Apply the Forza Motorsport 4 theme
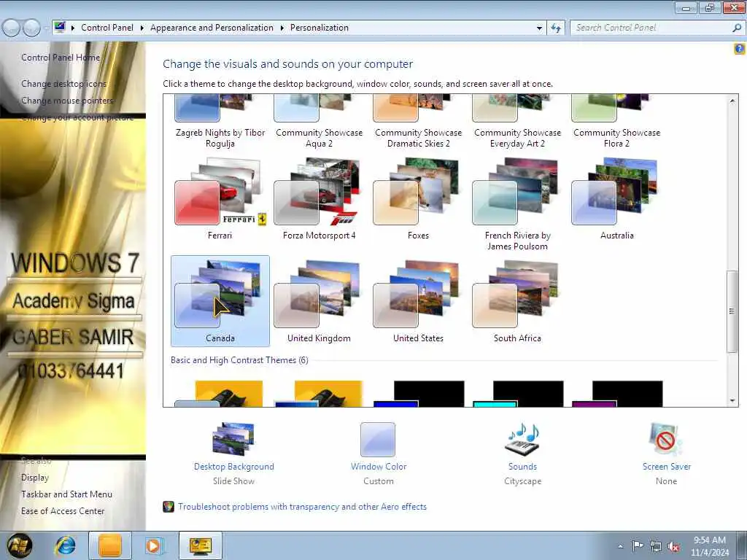The image size is (747, 560). (319, 198)
